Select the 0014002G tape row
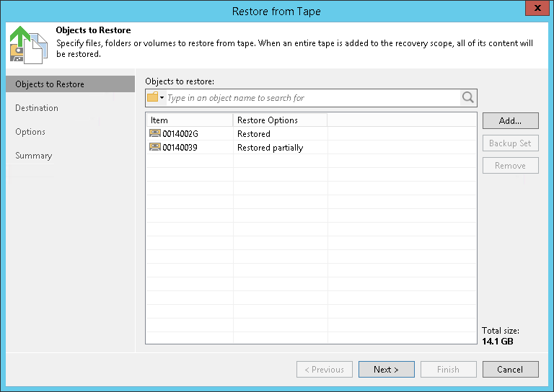The height and width of the screenshot is (392, 554). click(x=311, y=134)
